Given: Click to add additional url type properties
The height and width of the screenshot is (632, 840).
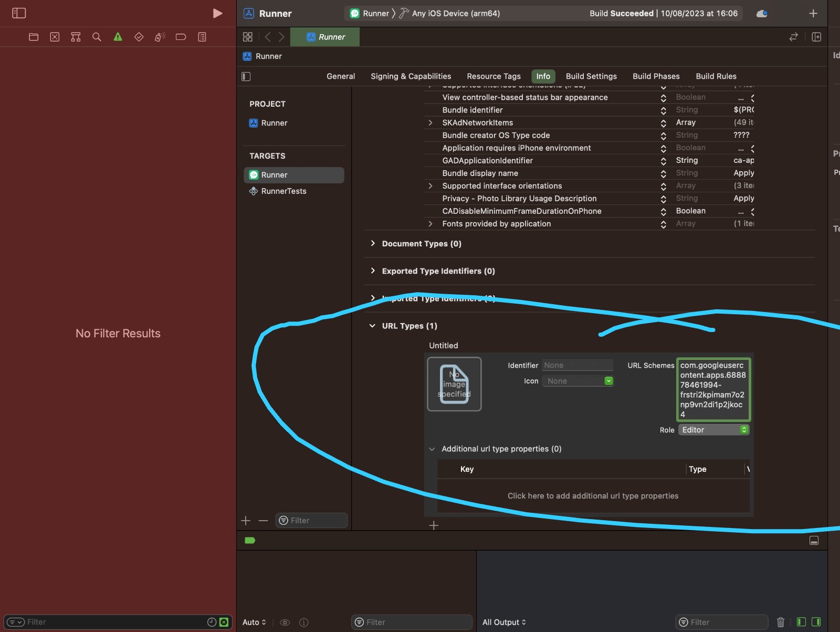Looking at the screenshot, I should click(593, 496).
